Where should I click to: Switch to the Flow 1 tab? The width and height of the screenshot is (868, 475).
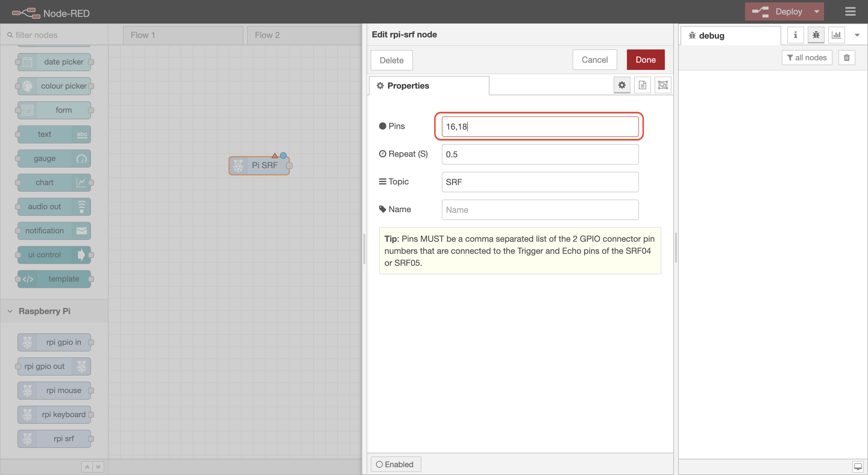[143, 35]
